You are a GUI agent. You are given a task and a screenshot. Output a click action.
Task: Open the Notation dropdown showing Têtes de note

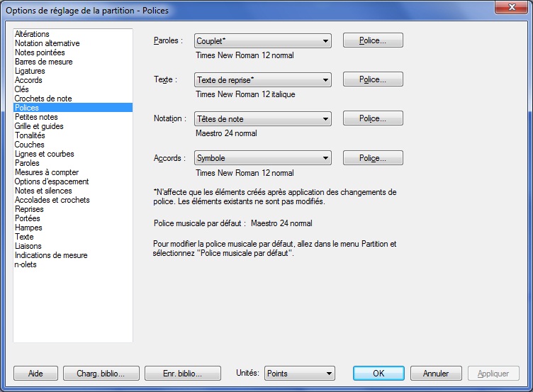tap(263, 119)
